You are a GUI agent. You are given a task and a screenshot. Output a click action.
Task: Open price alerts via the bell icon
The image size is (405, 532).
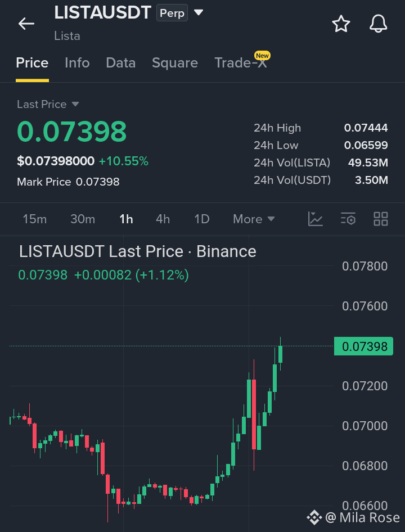[378, 24]
